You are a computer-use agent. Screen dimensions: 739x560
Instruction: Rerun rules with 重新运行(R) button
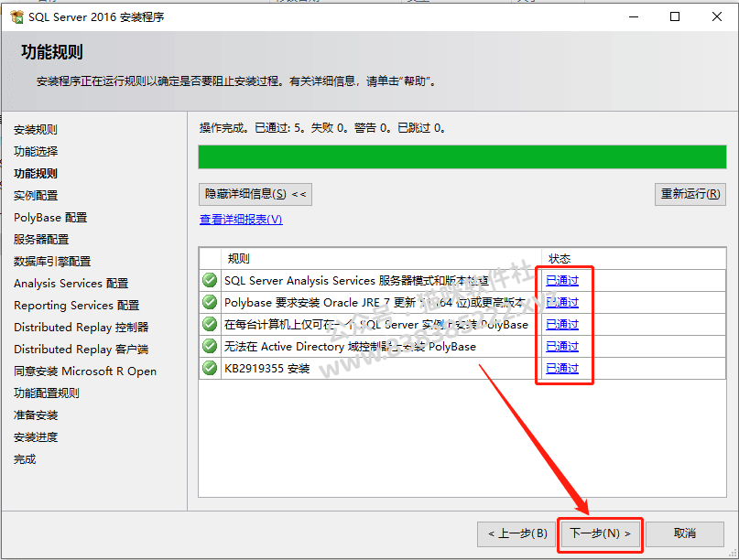click(x=690, y=194)
